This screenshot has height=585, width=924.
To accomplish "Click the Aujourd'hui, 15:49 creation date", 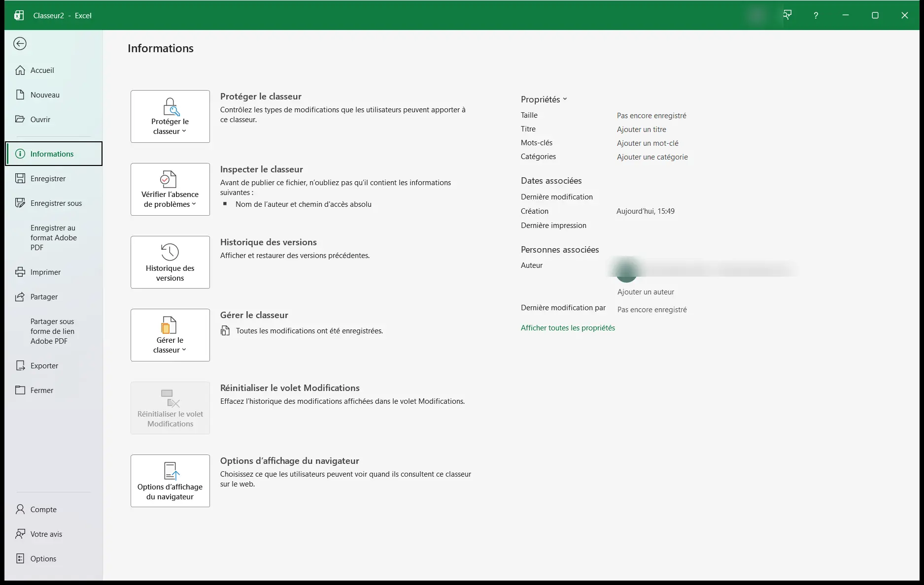I will point(646,211).
